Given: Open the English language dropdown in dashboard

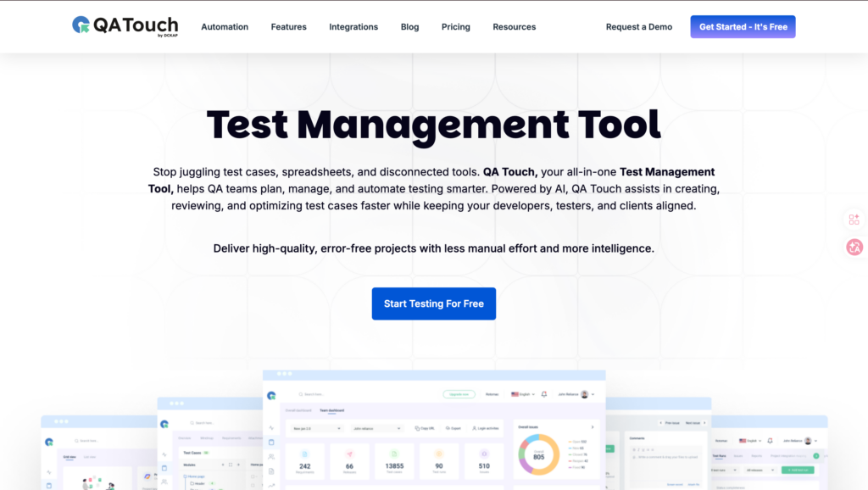Looking at the screenshot, I should pyautogui.click(x=520, y=394).
